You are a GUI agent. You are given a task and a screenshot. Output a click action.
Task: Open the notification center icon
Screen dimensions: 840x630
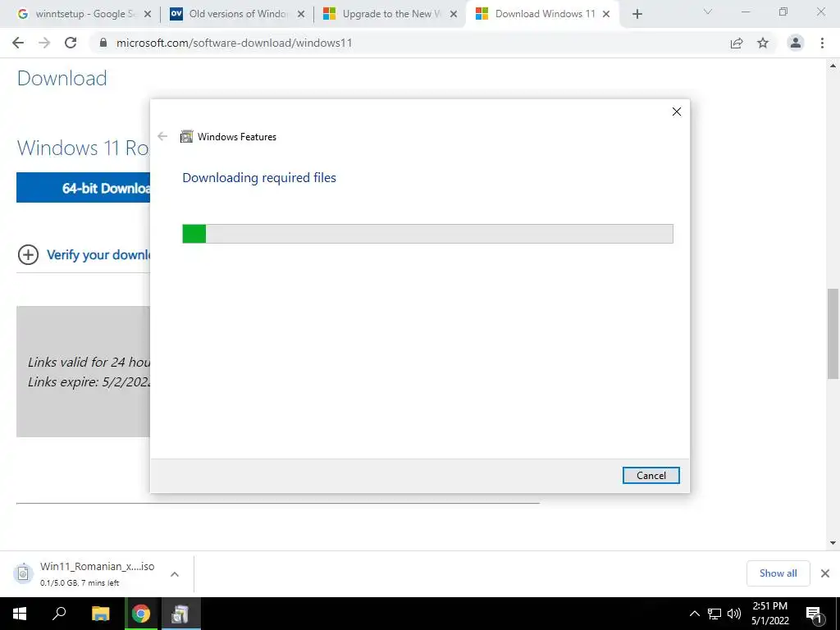point(814,614)
